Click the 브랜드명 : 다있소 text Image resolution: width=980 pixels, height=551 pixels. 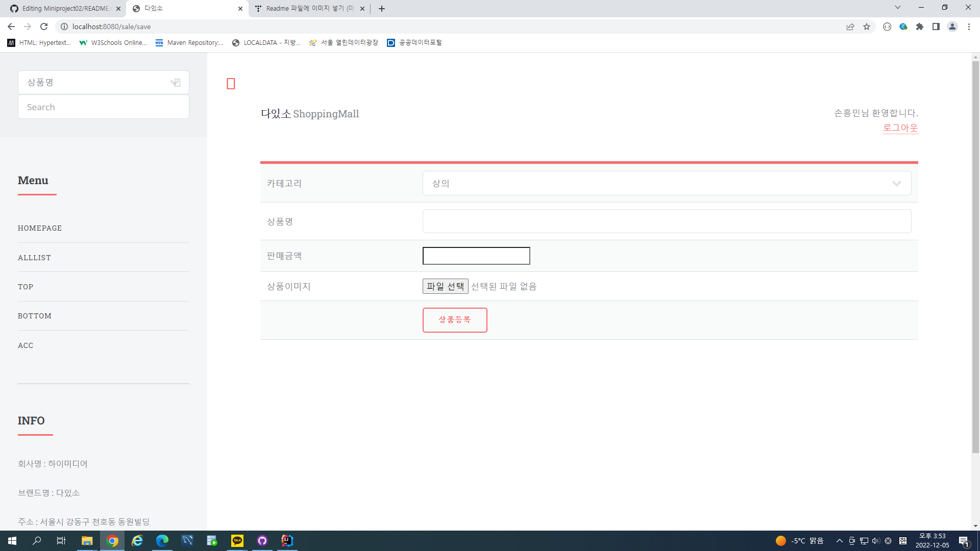click(49, 493)
